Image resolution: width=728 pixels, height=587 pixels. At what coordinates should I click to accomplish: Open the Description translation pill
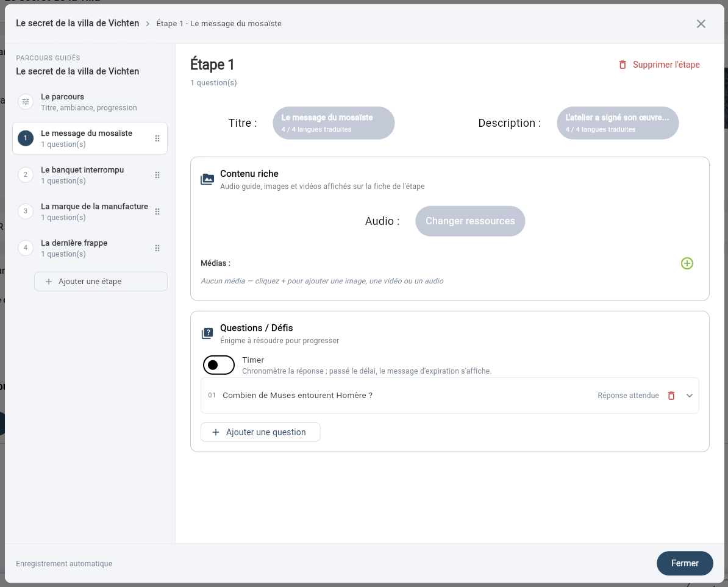pos(618,123)
